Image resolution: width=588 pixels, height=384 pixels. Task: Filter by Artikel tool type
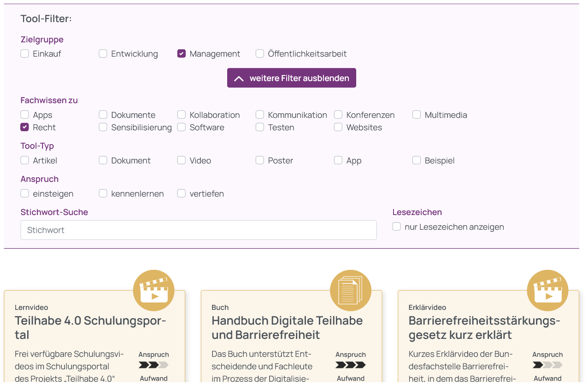click(x=25, y=160)
